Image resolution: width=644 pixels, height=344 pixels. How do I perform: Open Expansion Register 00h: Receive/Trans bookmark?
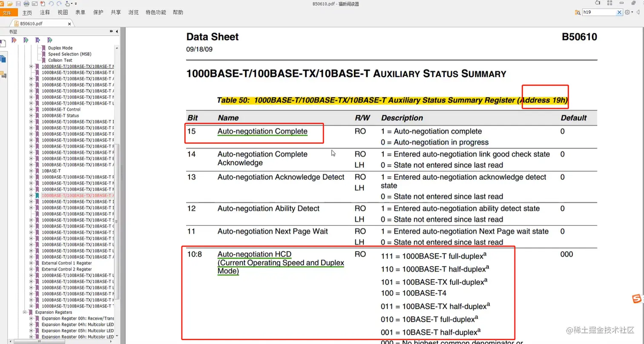click(x=78, y=318)
